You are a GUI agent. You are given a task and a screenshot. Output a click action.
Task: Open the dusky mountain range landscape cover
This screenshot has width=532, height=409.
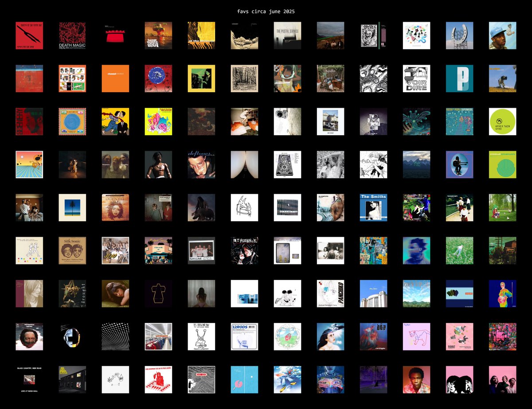(x=416, y=164)
